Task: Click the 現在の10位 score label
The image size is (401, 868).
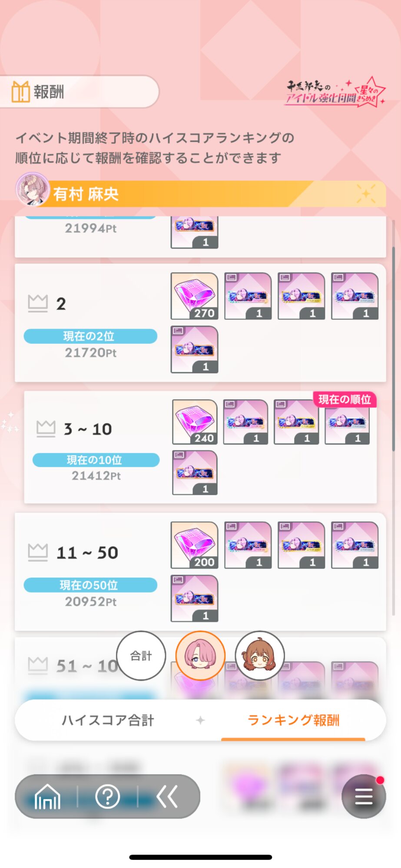Action: 96,460
